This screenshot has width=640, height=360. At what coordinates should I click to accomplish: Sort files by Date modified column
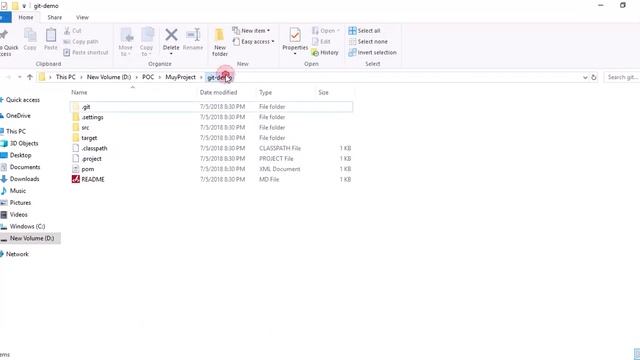point(218,93)
